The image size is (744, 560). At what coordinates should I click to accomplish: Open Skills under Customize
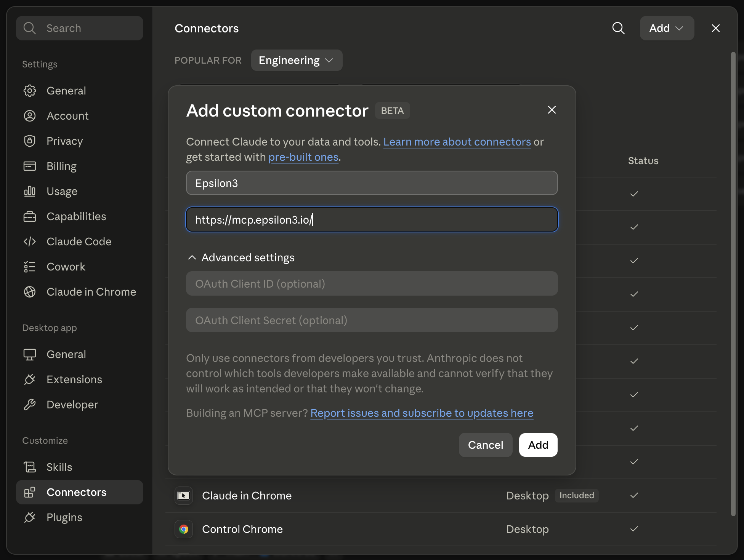pos(80,467)
